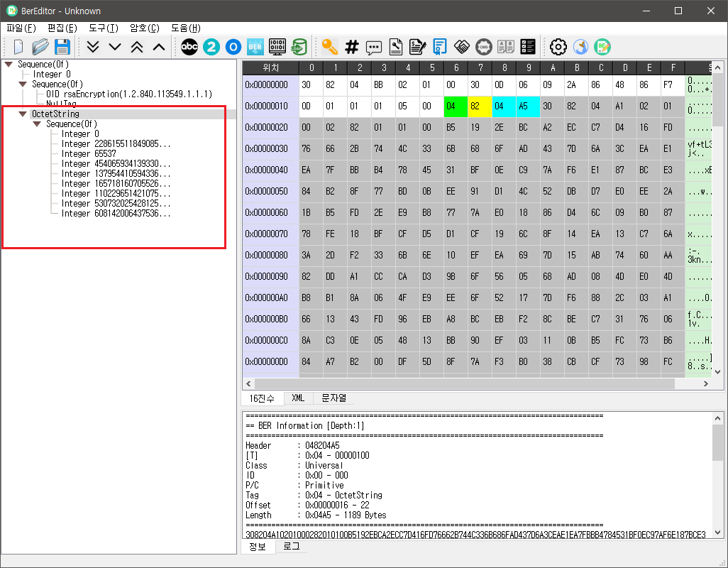The height and width of the screenshot is (568, 728).
Task: Select the OID rsaEncryption tree item
Action: 129,94
